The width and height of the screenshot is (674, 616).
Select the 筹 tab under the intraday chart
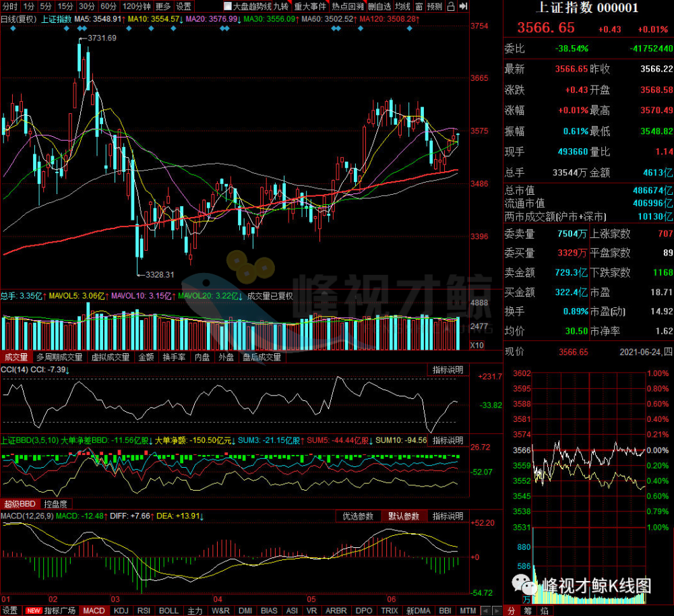[528, 611]
